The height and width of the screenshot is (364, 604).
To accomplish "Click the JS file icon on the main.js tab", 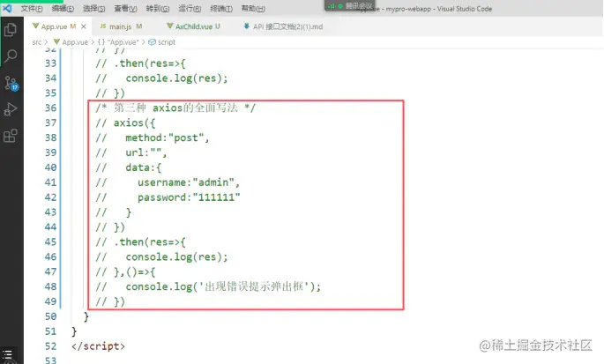I will click(x=103, y=26).
